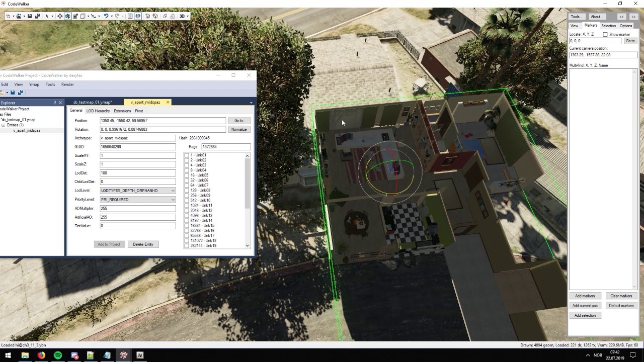Image resolution: width=644 pixels, height=362 pixels.
Task: Click the Add markers button
Action: [585, 296]
